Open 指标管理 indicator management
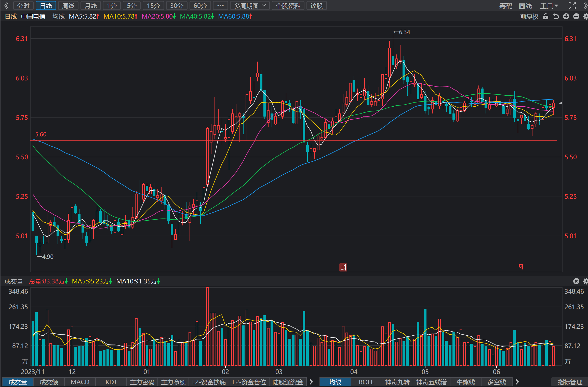588x387 pixels. tap(570, 382)
